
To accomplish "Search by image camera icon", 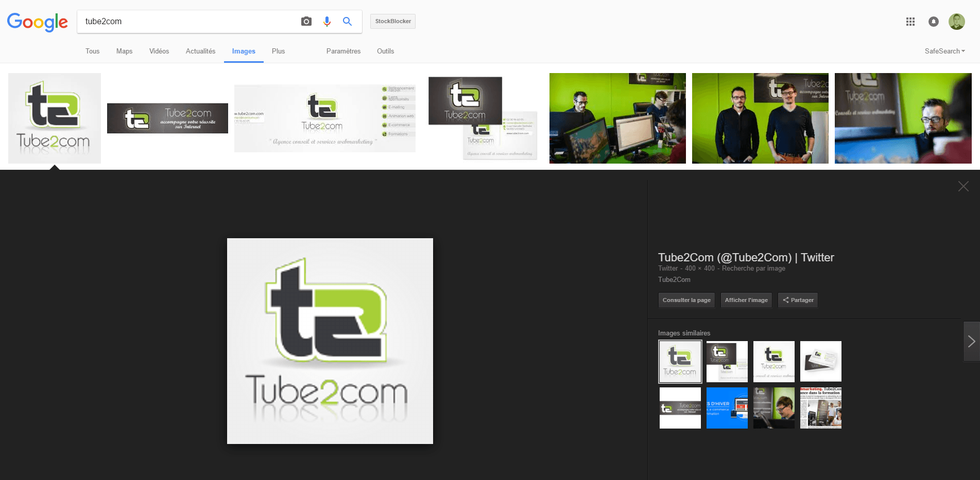I will coord(306,22).
